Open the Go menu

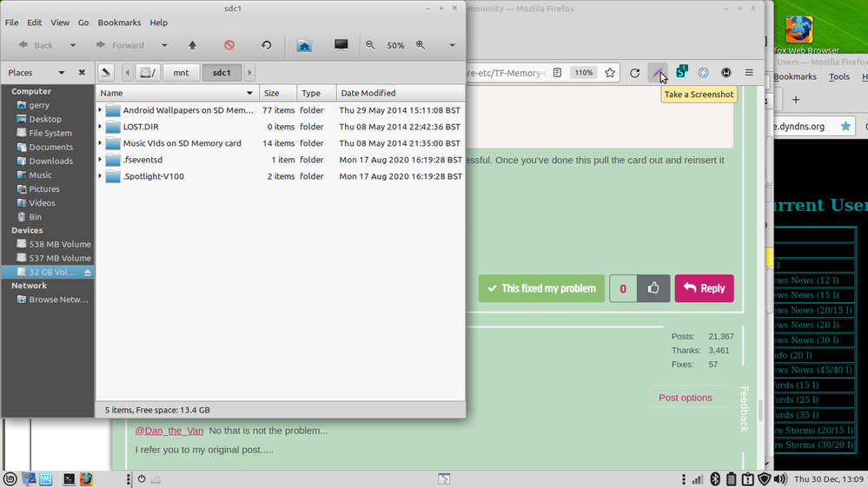click(x=83, y=23)
